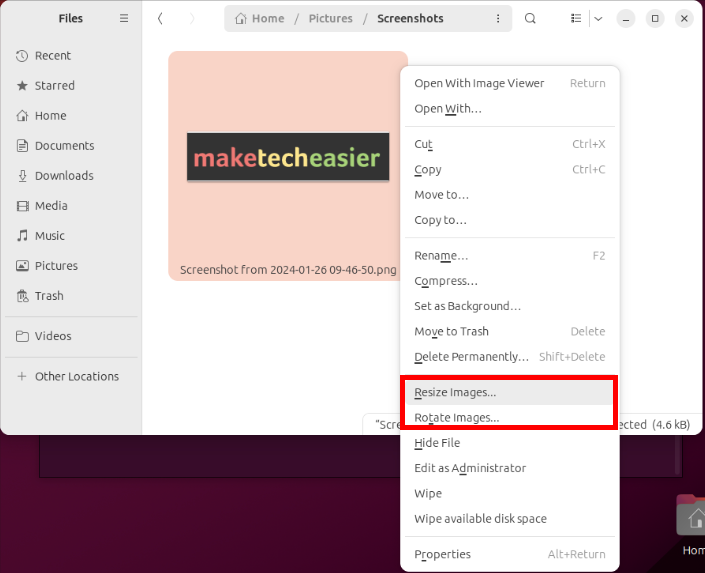Choose Move to Trash
705x573 pixels.
click(x=509, y=331)
